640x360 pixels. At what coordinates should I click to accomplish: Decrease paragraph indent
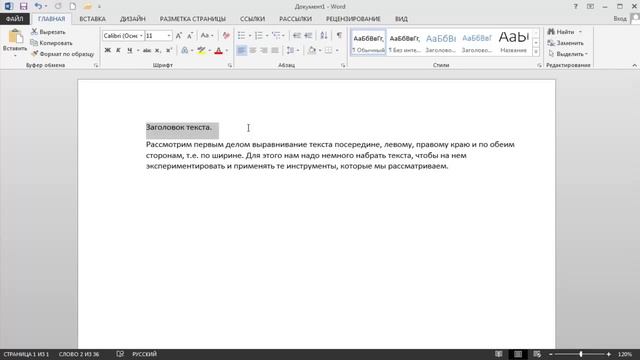297,36
